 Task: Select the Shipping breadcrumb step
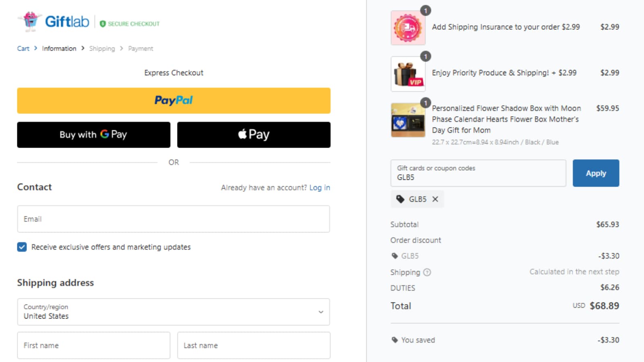(x=102, y=48)
